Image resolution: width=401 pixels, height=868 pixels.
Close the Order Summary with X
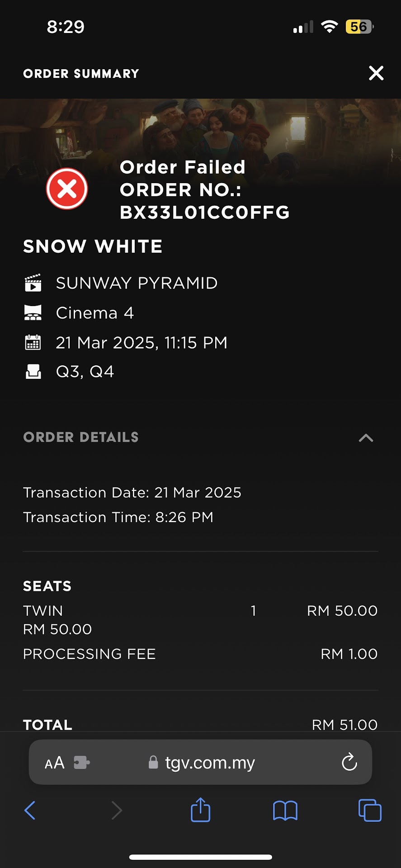coord(376,73)
